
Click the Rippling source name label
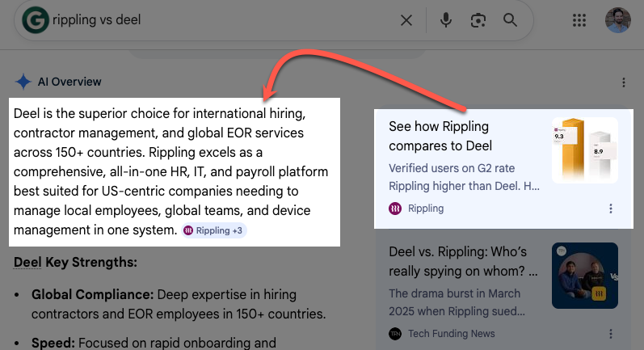(426, 209)
